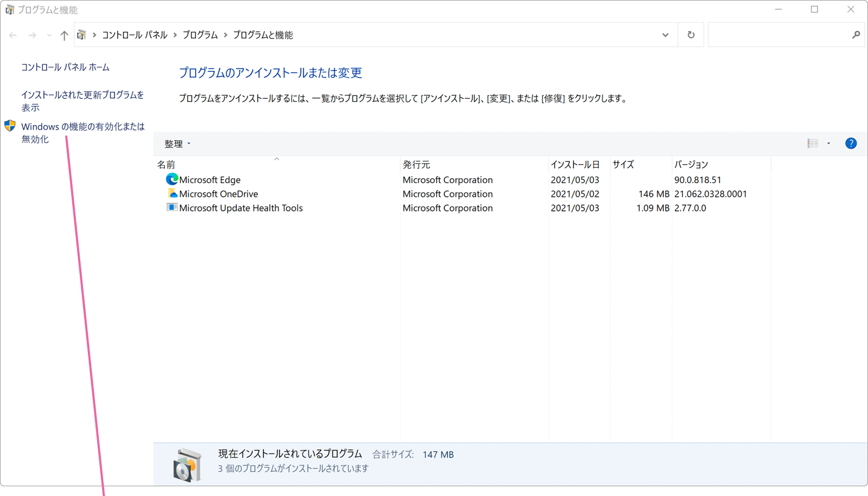Image resolution: width=868 pixels, height=496 pixels.
Task: Open プログラム breadcrumb
Action: point(200,35)
